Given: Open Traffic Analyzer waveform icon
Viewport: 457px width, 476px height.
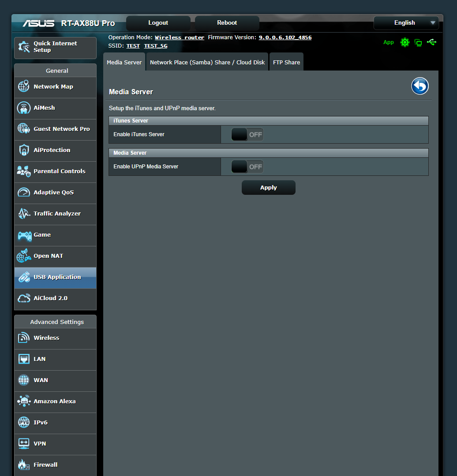Looking at the screenshot, I should [24, 213].
